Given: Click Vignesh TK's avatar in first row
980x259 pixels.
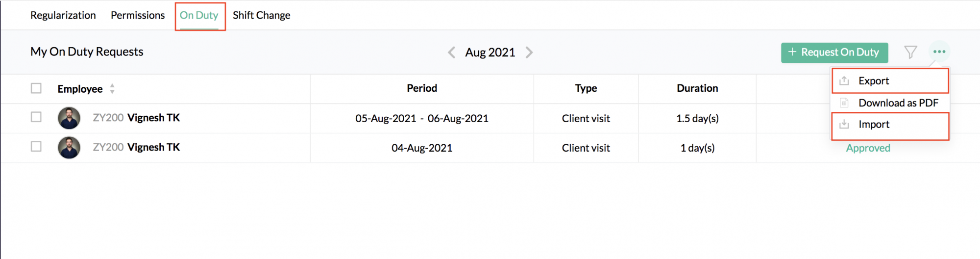Looking at the screenshot, I should (69, 118).
